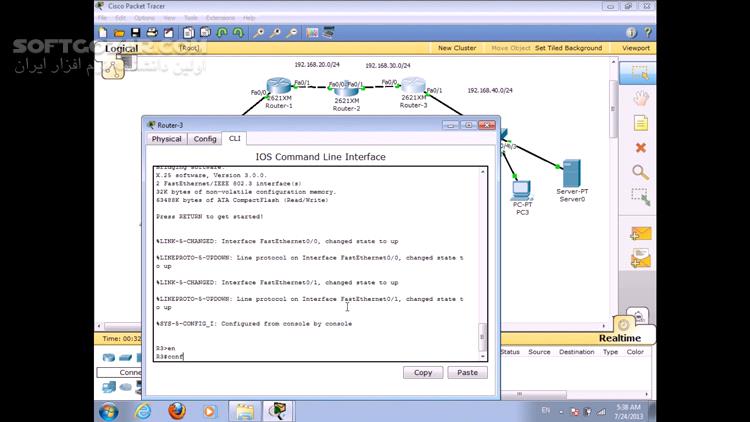Click the Status column header

[510, 352]
